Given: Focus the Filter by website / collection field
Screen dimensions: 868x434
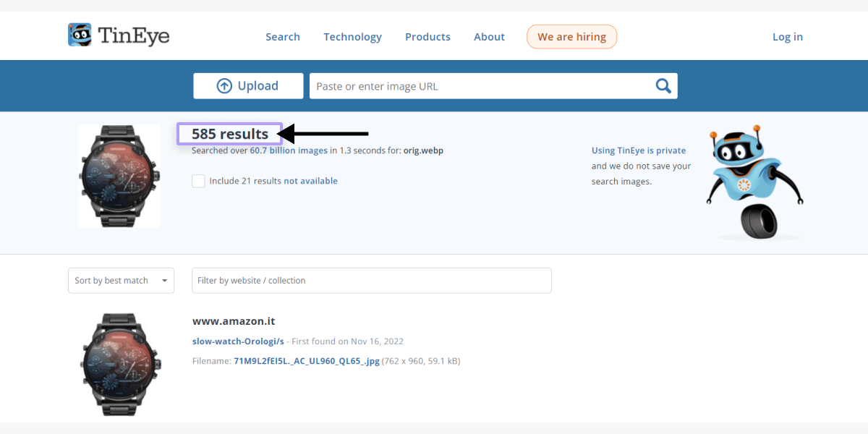Looking at the screenshot, I should pos(372,281).
